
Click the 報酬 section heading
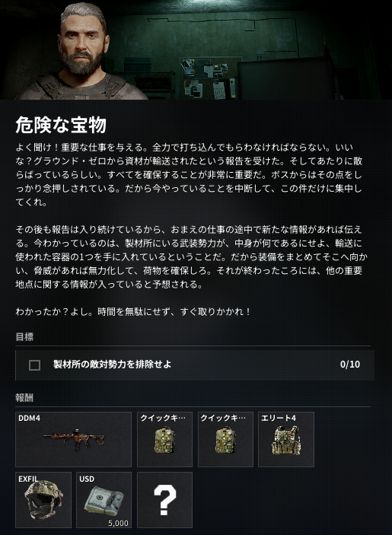(24, 398)
